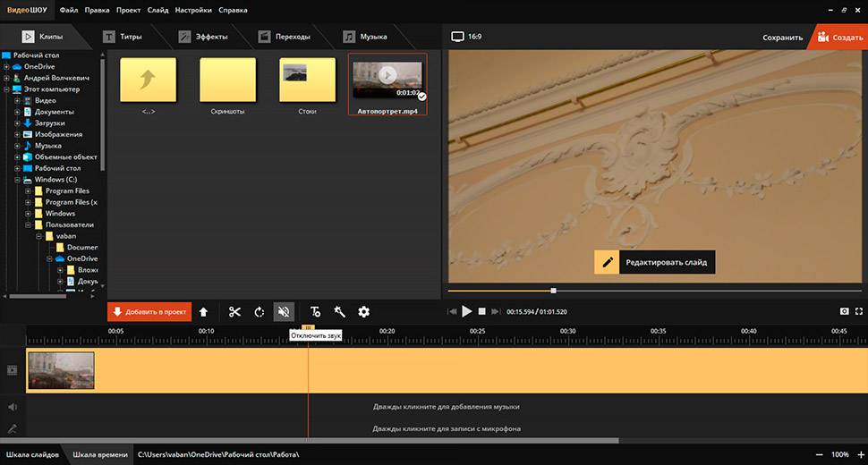The image size is (868, 465).
Task: Select the Автопортрет.mp4 video thumbnail
Action: point(387,80)
